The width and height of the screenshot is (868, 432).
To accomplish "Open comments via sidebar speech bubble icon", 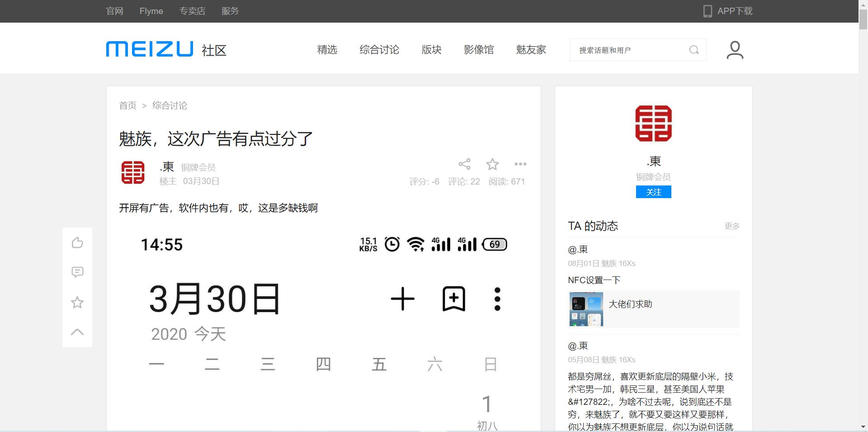I will pyautogui.click(x=77, y=272).
